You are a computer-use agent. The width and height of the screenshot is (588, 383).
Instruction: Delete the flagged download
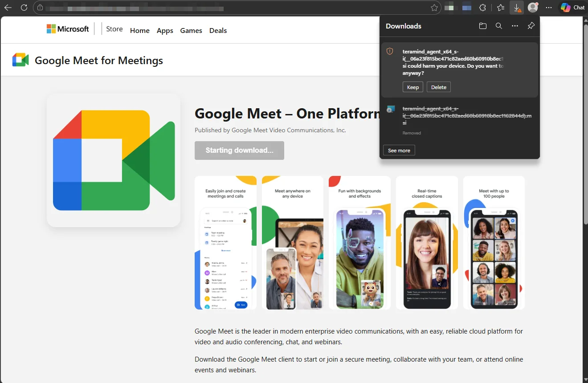[x=438, y=87]
